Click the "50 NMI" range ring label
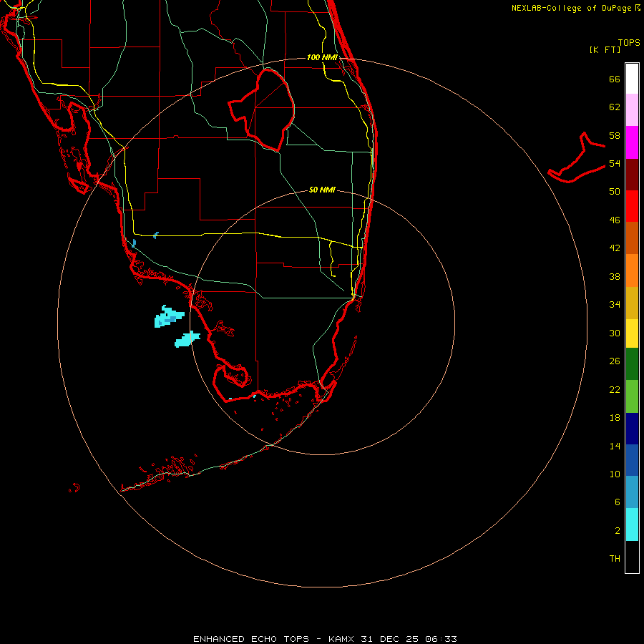The image size is (644, 644). click(x=322, y=190)
